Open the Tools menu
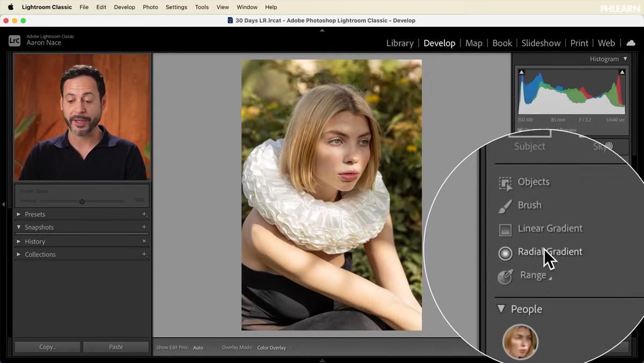Viewport: 644px width, 363px height. point(202,7)
